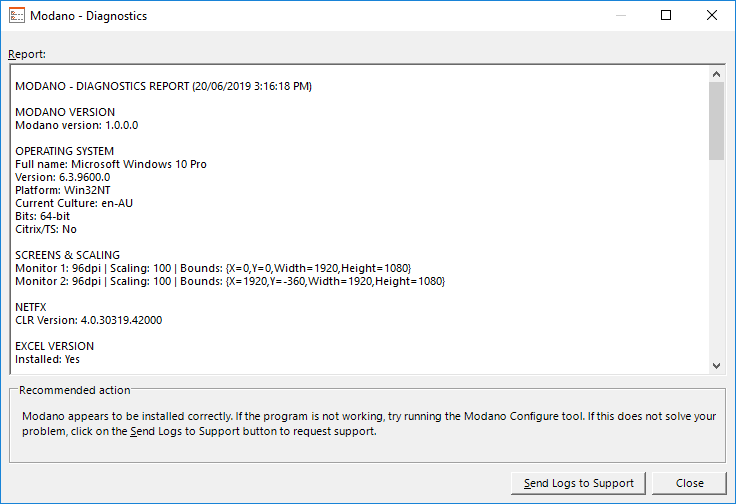Close the window using the title bar X
Screen dimensions: 736x504
(712, 16)
